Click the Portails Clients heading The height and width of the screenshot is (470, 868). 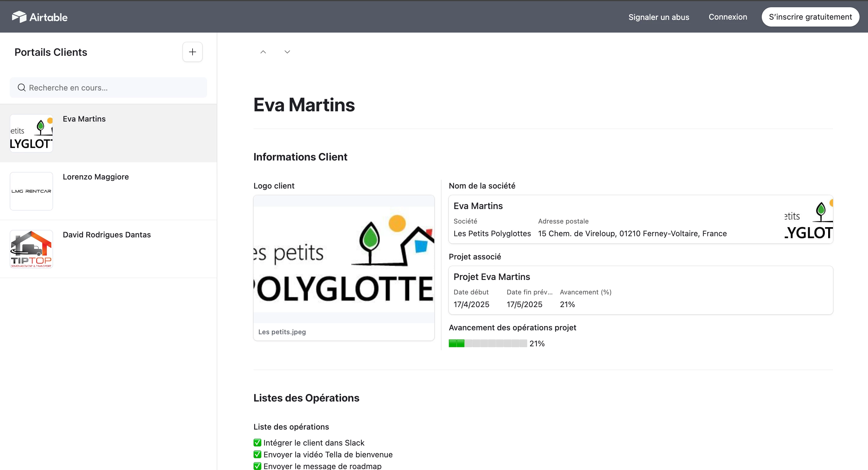click(x=51, y=52)
